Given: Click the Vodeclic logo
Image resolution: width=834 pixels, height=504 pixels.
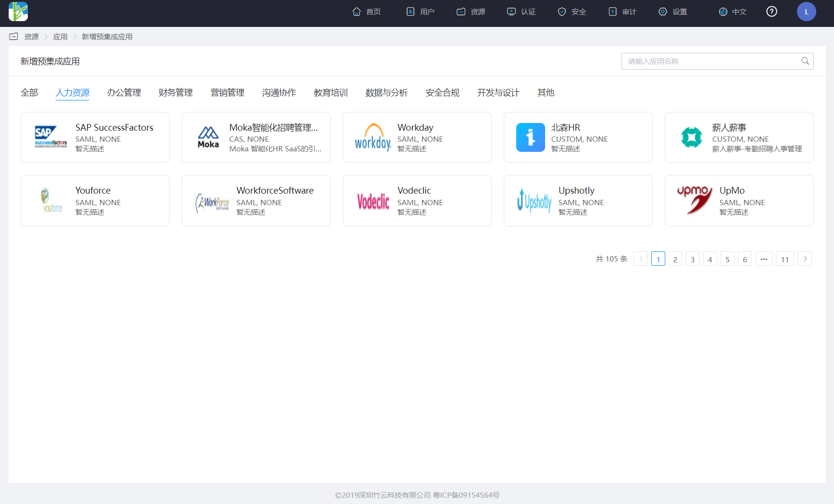Looking at the screenshot, I should 373,201.
